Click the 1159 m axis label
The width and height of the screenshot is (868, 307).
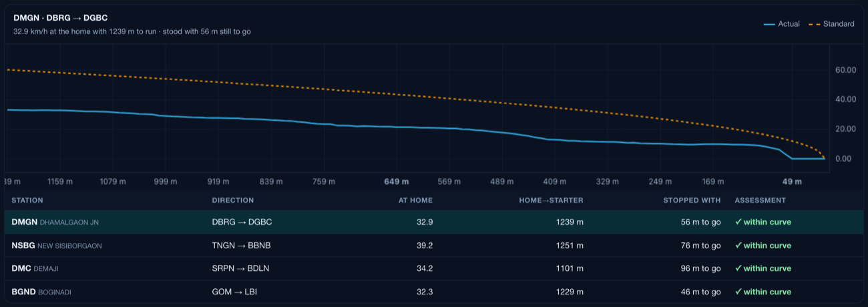click(x=60, y=182)
